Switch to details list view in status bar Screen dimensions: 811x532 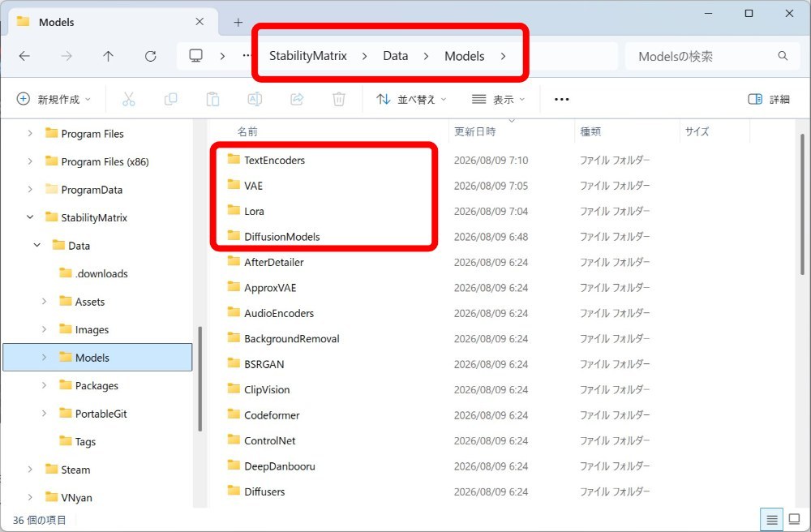[x=772, y=520]
